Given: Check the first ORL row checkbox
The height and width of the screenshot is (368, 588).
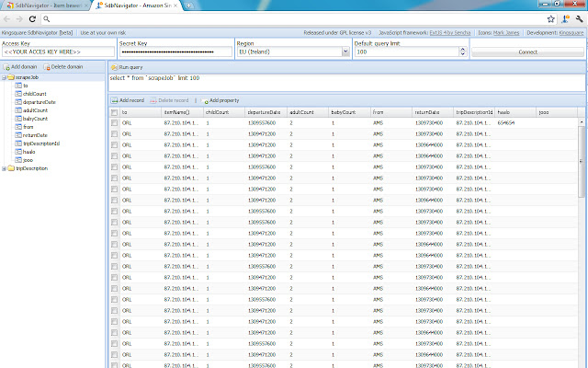Looking at the screenshot, I should tap(114, 122).
